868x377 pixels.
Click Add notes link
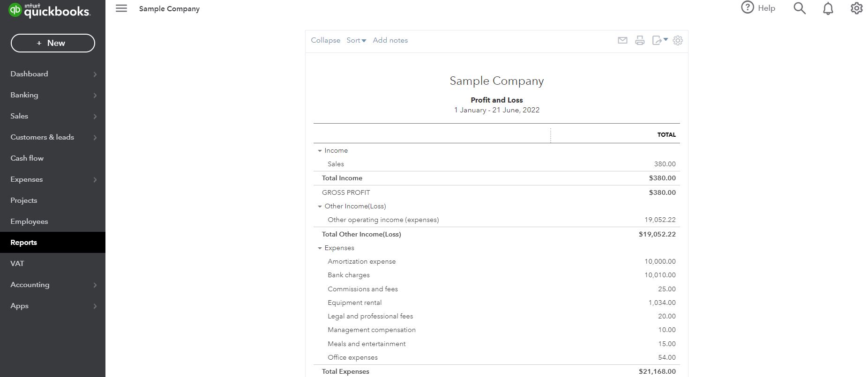coord(390,40)
